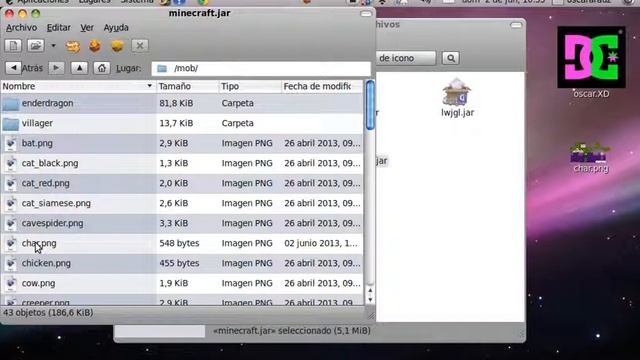640x360 pixels.
Task: Go up one level with the up arrow
Action: click(x=80, y=68)
